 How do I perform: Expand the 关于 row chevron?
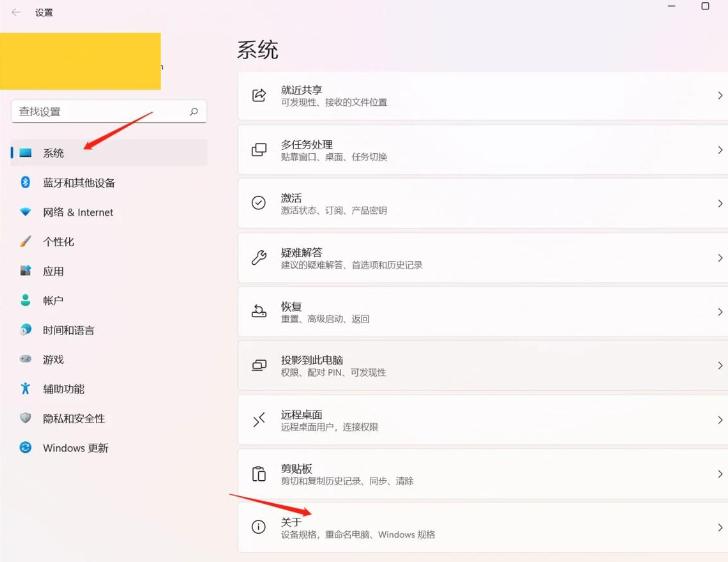tap(720, 528)
